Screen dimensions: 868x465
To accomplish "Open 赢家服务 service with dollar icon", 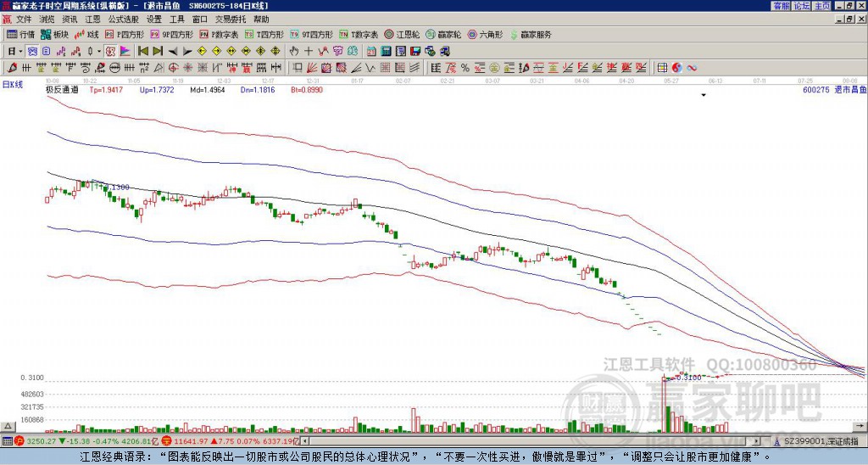I will 531,34.
